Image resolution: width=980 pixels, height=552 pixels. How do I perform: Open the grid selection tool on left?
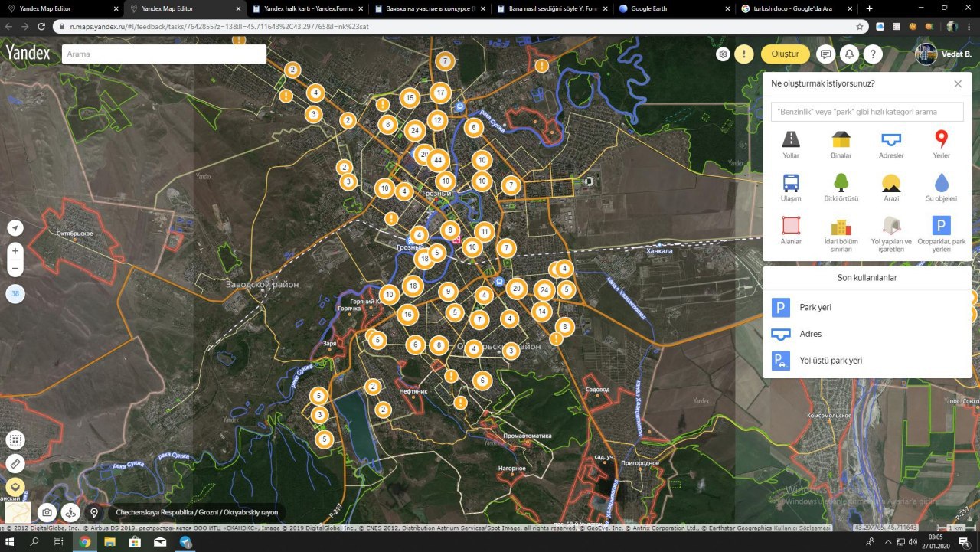[x=15, y=440]
